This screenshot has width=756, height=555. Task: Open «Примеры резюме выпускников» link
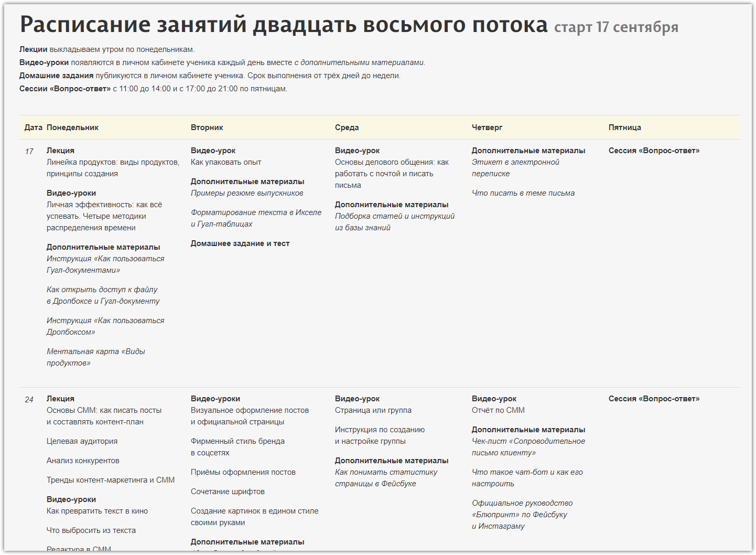pos(247,193)
